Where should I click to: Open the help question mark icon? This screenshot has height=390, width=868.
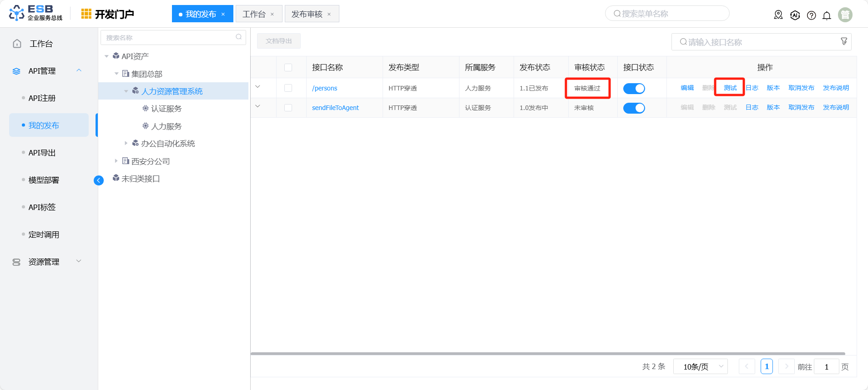[x=811, y=15]
